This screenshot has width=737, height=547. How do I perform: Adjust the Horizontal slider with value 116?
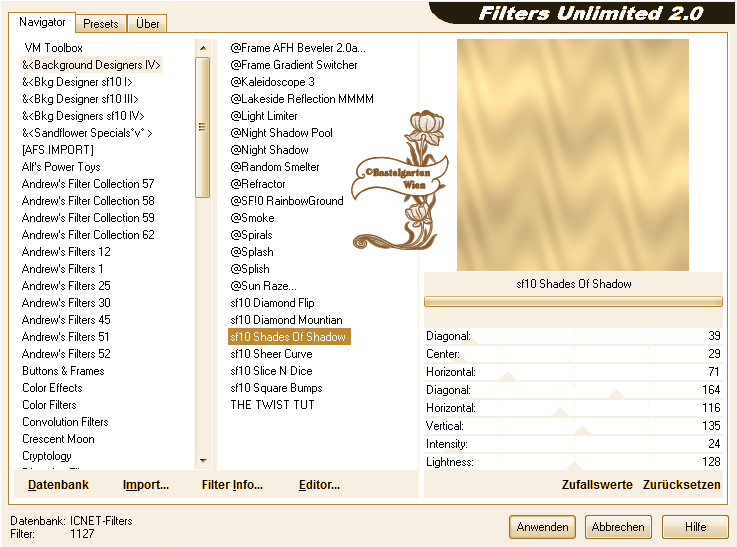pyautogui.click(x=573, y=408)
